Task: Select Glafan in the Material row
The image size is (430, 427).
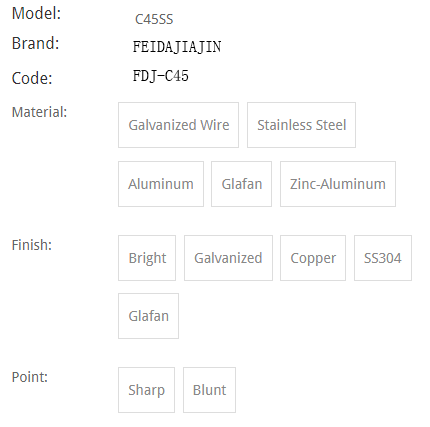Action: click(241, 184)
